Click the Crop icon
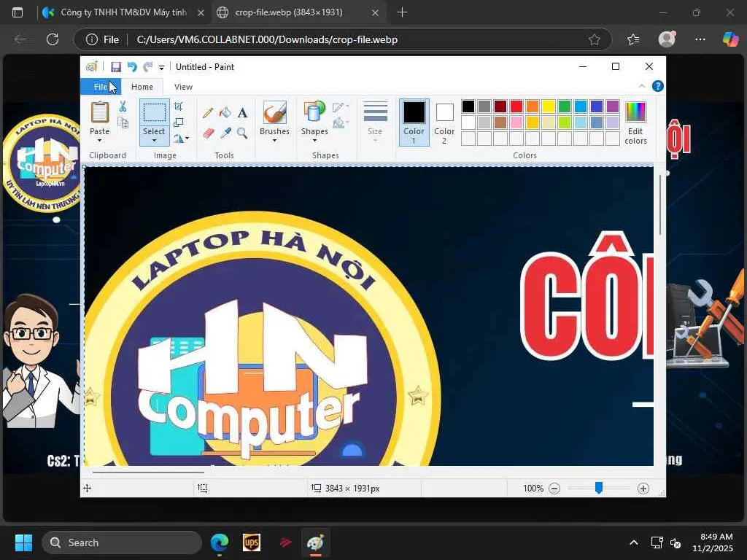 pyautogui.click(x=178, y=106)
